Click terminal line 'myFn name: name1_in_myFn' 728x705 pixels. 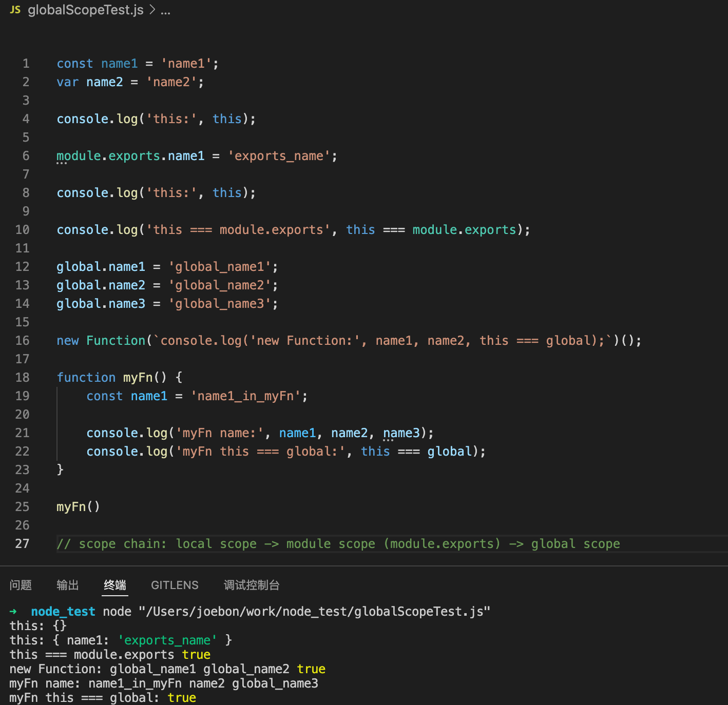tap(164, 683)
